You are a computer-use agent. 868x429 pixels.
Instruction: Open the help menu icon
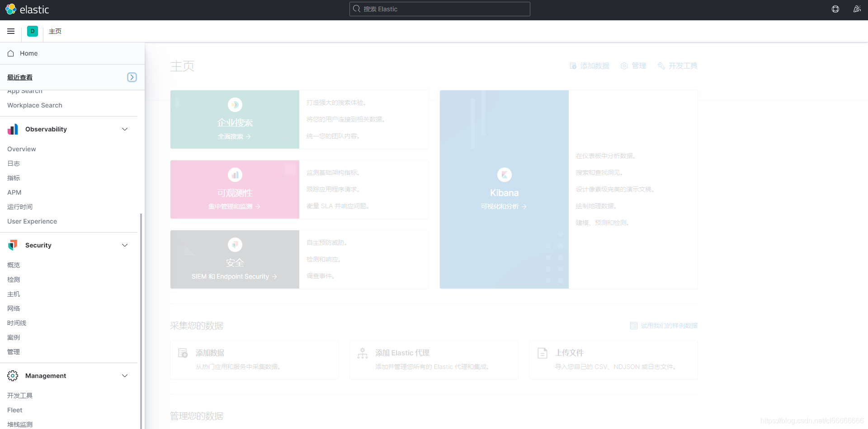835,9
